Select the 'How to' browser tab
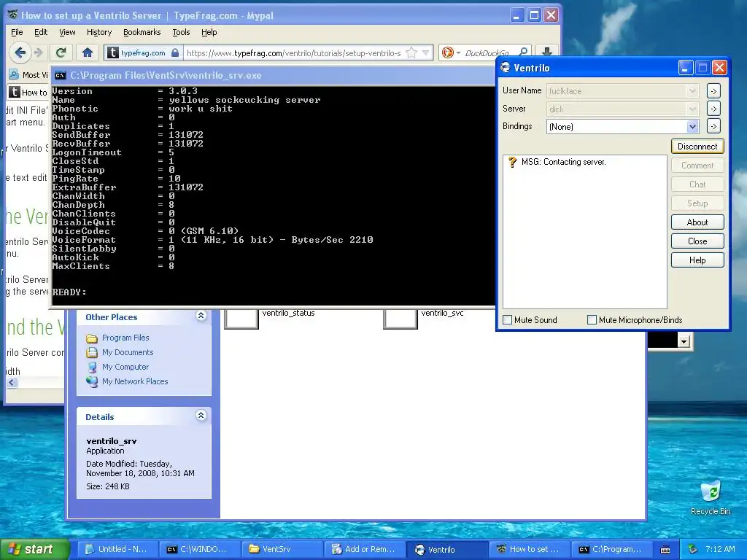This screenshot has width=747, height=560. pyautogui.click(x=28, y=93)
